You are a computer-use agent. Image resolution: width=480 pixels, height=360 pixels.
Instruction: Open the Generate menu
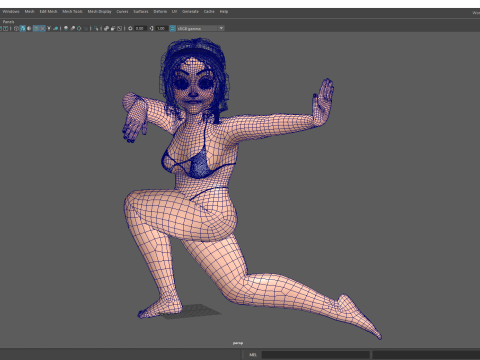click(x=190, y=12)
